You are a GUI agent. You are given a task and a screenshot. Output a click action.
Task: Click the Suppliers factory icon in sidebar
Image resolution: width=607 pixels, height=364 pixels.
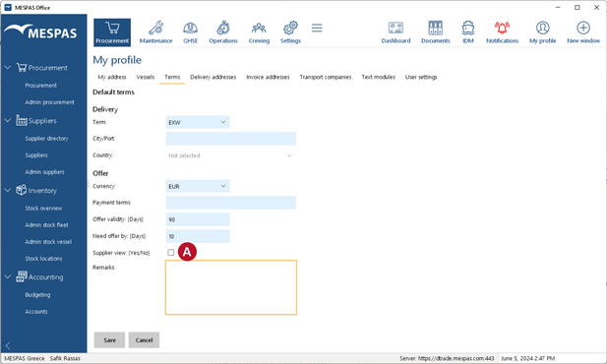(x=22, y=120)
